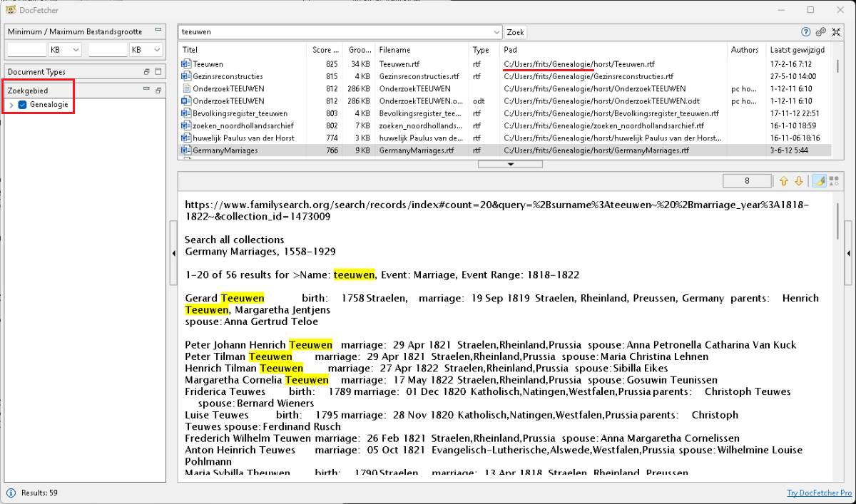This screenshot has height=504, width=856.
Task: Expand the Genealogie tree node
Action: point(11,105)
